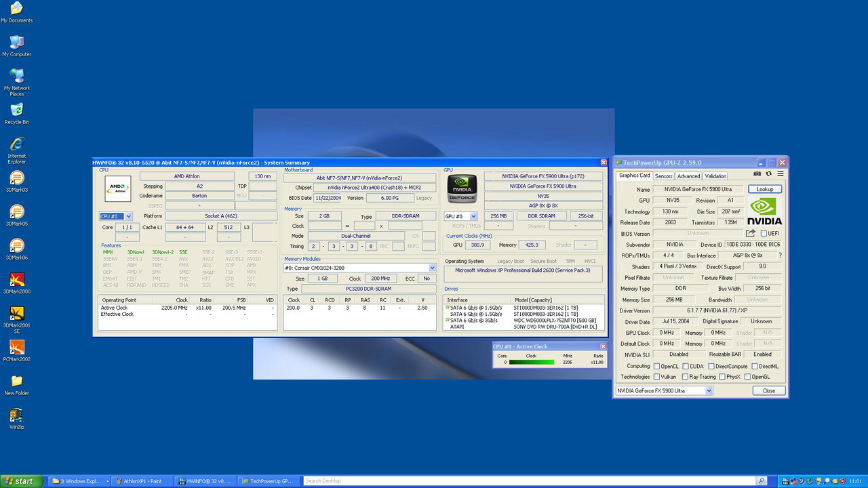868x488 pixels.
Task: Open the GPU-Z hamburger menu
Action: coord(781,174)
